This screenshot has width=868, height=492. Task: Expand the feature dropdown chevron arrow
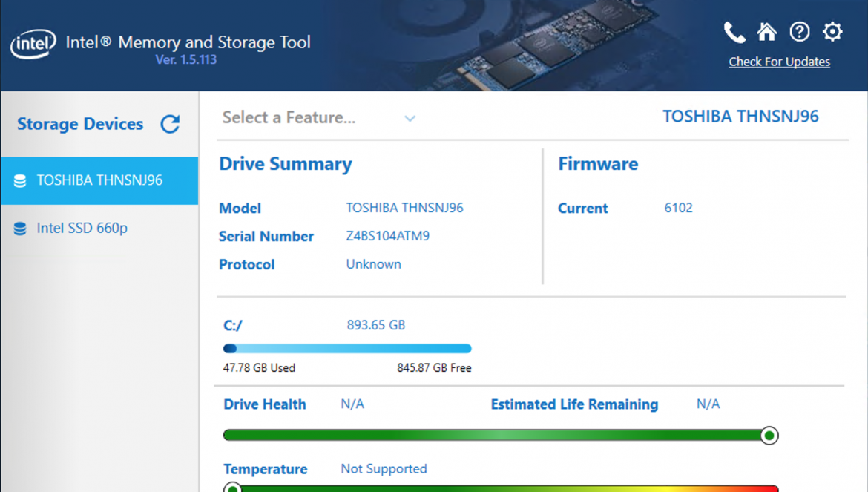tap(410, 119)
